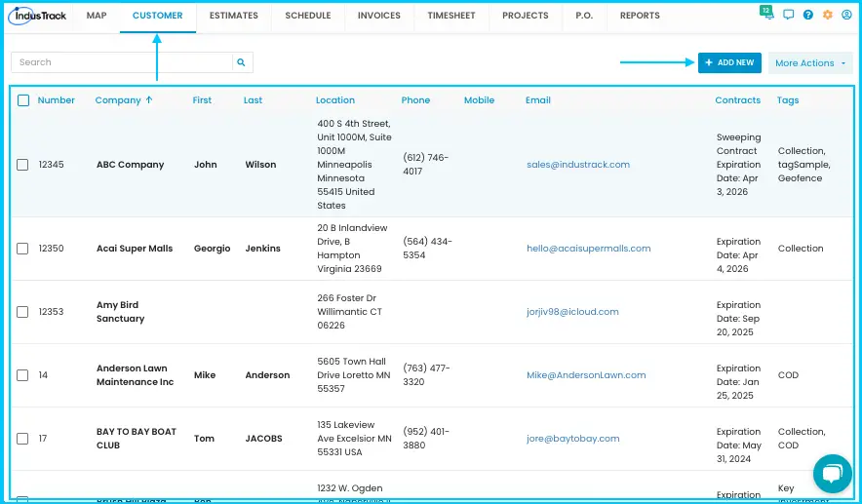Click the search magnifier button
This screenshot has width=862, height=504.
(x=241, y=62)
